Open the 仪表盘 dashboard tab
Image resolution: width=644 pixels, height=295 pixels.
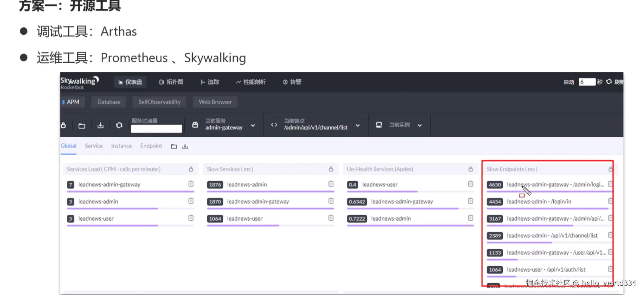(x=130, y=82)
